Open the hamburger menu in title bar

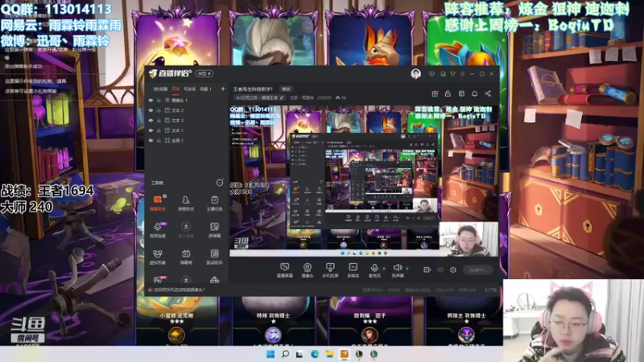pos(462,74)
